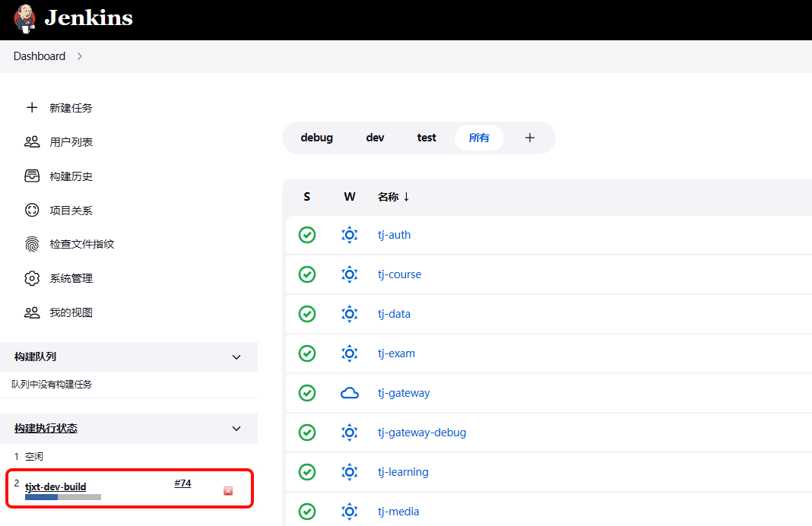Open the 构建执行状态 heading link
This screenshot has width=812, height=526.
[46, 428]
